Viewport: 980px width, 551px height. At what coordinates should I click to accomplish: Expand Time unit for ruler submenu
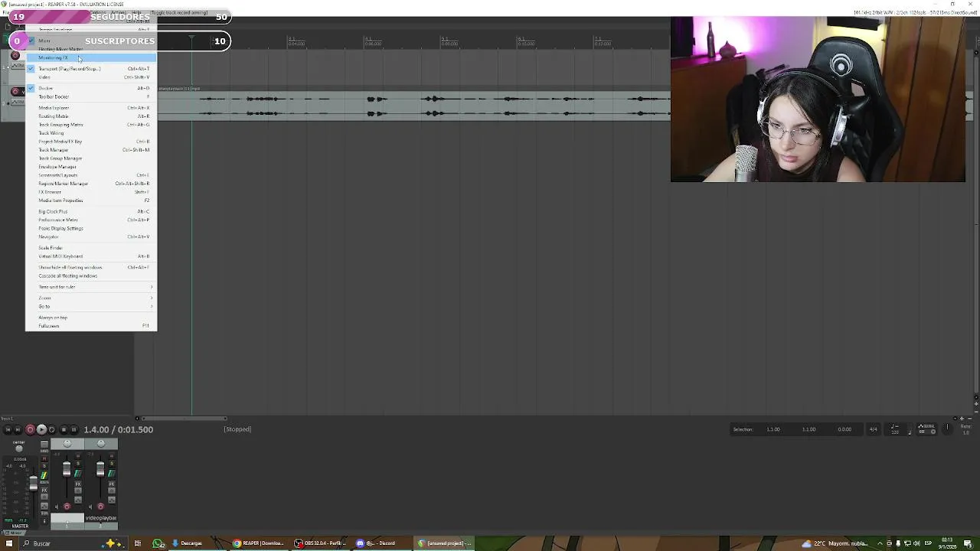tap(91, 287)
